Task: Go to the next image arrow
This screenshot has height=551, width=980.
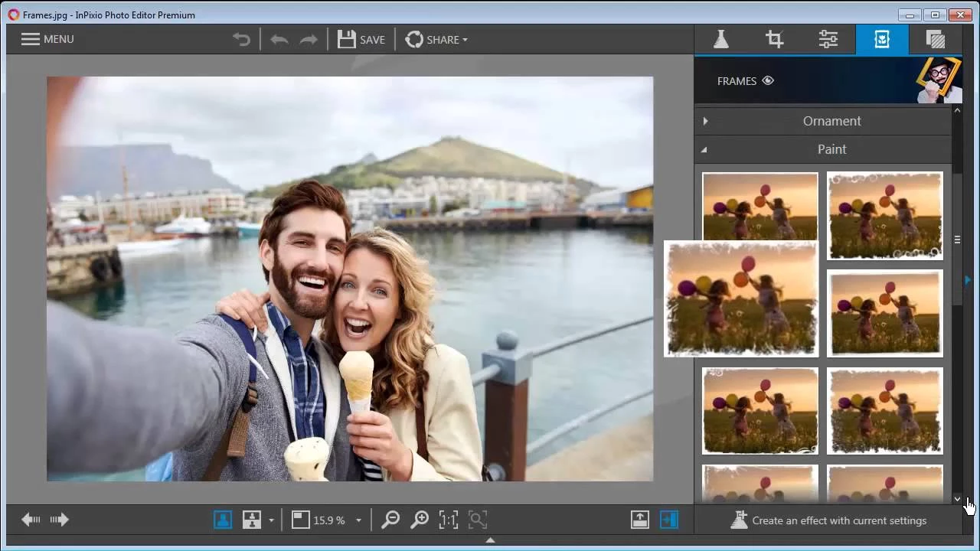Action: 59,520
